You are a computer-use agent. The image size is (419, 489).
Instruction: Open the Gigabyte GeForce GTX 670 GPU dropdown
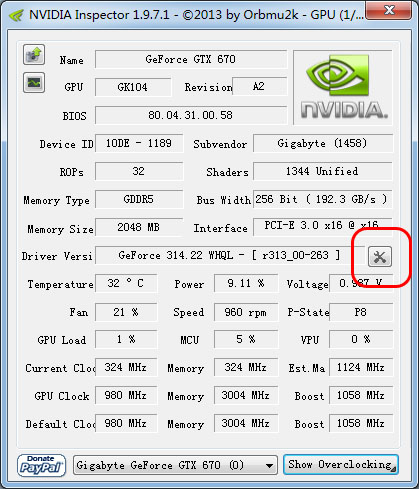click(x=175, y=465)
